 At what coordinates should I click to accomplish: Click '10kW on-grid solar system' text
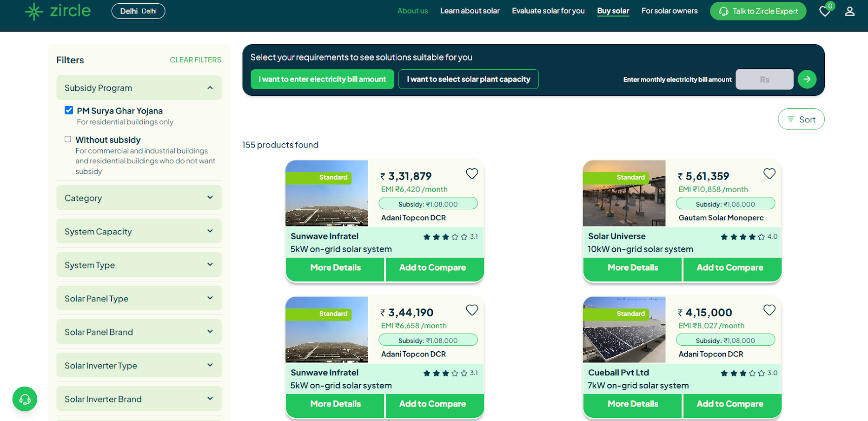tap(640, 249)
